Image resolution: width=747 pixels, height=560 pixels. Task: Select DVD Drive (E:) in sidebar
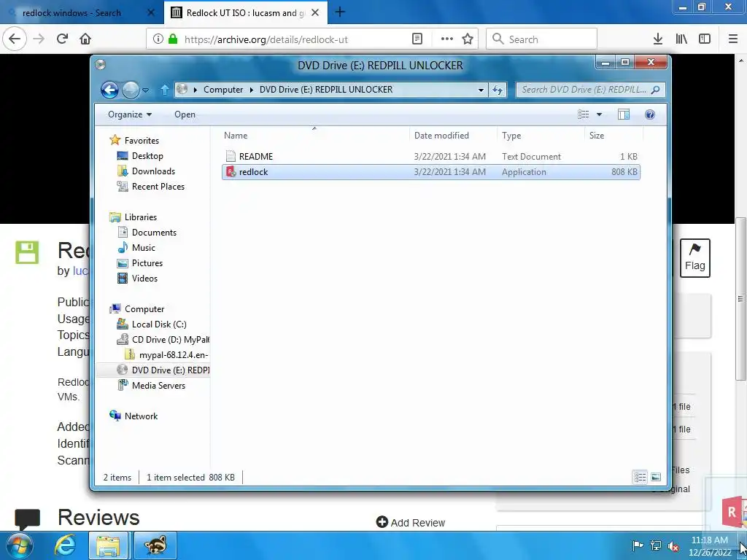click(170, 370)
